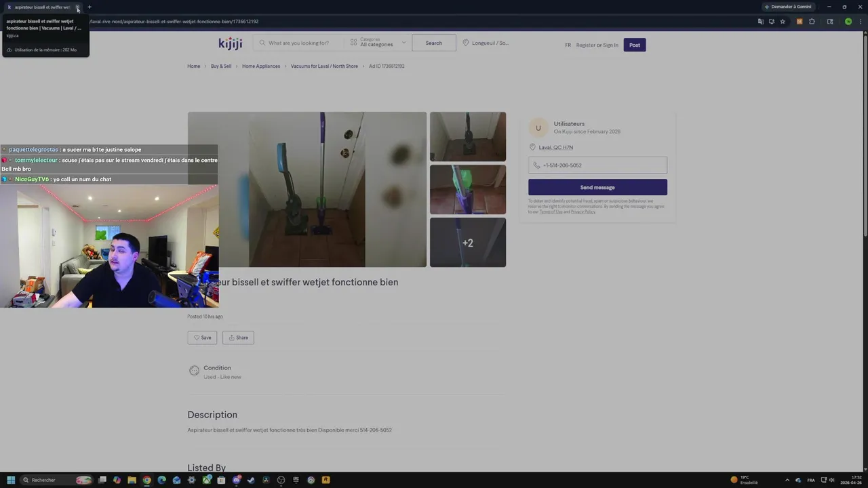This screenshot has width=868, height=488.
Task: Open Discord from the taskbar
Action: coord(237,480)
